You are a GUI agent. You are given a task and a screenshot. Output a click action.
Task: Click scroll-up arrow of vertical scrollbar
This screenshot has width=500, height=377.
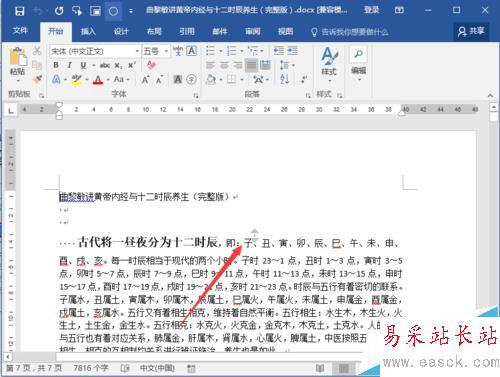[494, 107]
